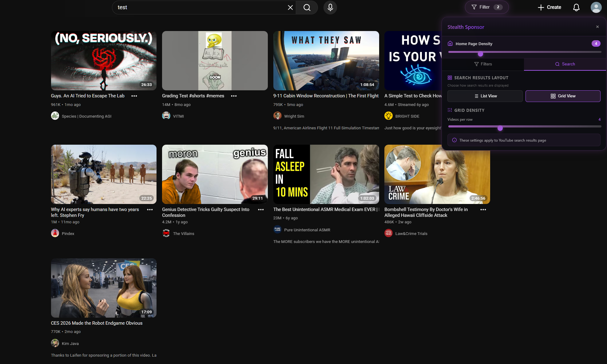The width and height of the screenshot is (607, 364).
Task: Select the Search tab in panel
Action: tap(565, 64)
